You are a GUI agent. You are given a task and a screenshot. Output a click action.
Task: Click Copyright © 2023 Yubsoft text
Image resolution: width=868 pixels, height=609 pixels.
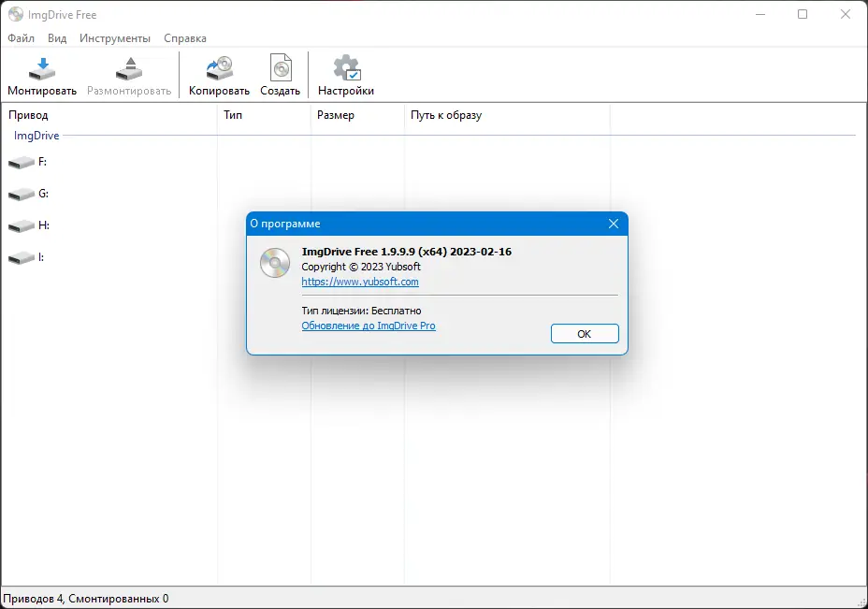coord(361,267)
